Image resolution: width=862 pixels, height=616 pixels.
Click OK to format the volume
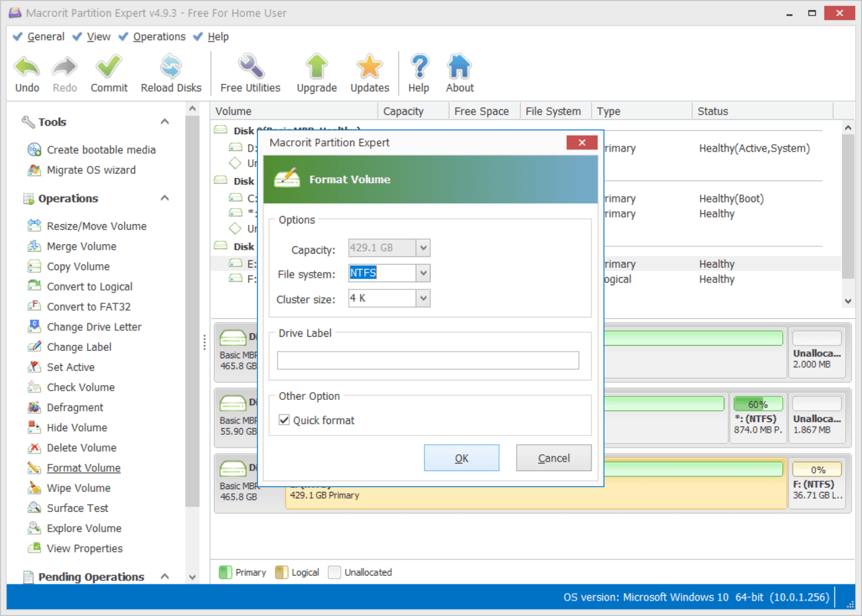pyautogui.click(x=462, y=458)
